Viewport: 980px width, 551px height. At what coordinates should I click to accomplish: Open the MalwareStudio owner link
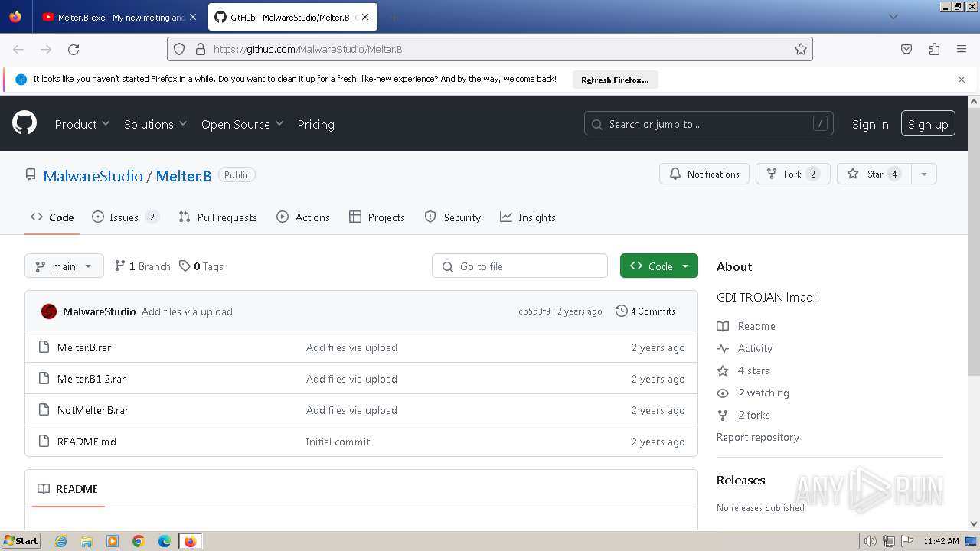(93, 176)
